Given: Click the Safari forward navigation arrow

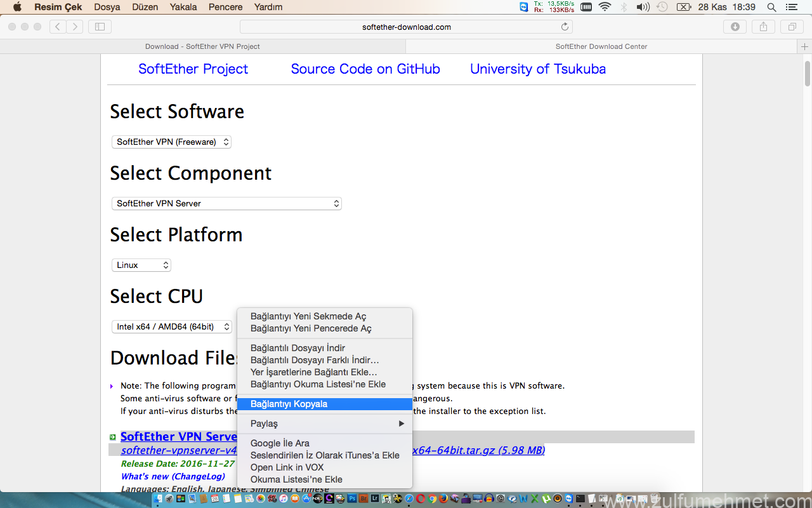Looking at the screenshot, I should (75, 27).
